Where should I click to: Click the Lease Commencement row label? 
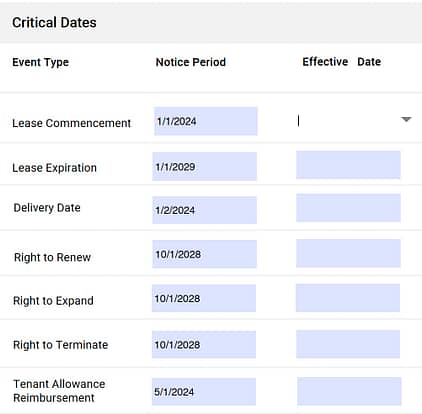tap(72, 123)
